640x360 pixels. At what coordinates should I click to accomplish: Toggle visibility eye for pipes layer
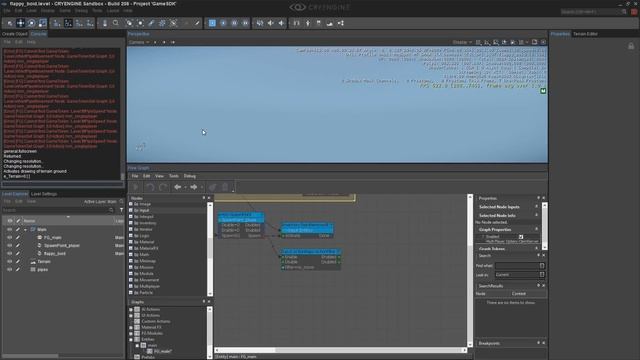click(x=9, y=269)
